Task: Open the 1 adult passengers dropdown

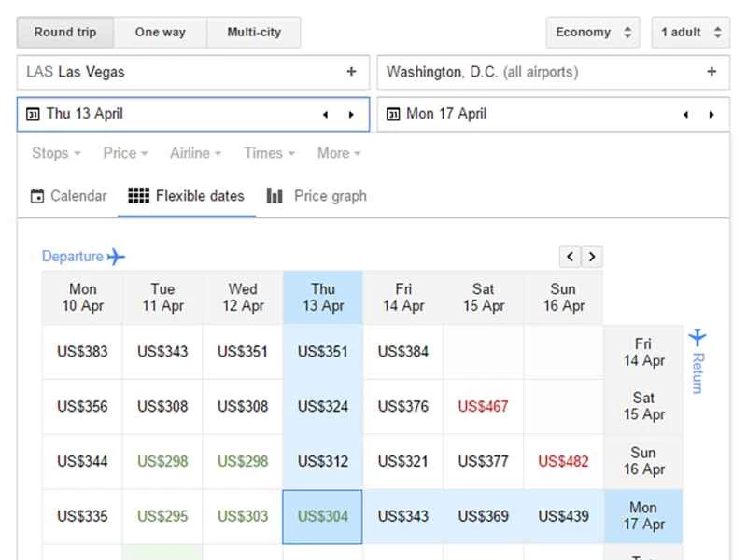Action: (x=690, y=33)
